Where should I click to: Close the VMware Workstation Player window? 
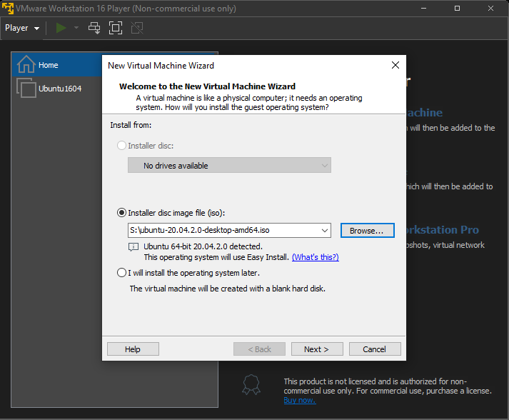tap(490, 9)
